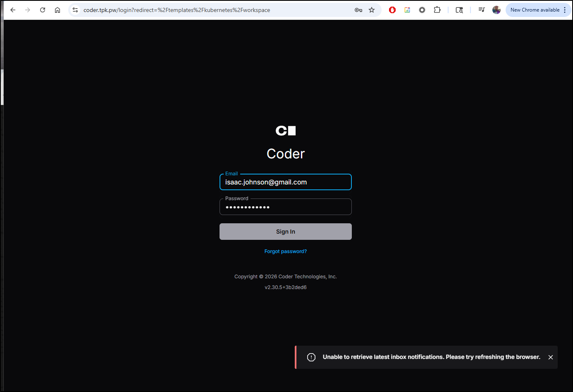Navigate back using the browser back arrow

(12, 10)
